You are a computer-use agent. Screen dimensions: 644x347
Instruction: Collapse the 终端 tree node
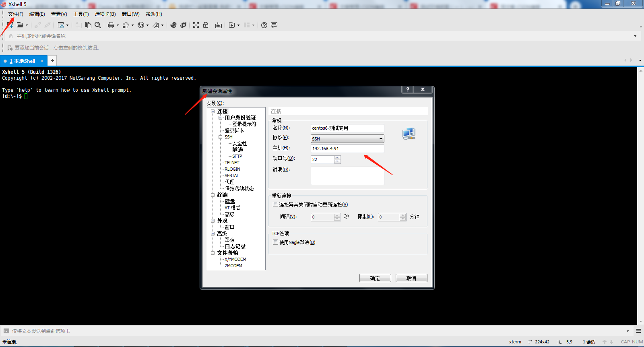click(213, 195)
